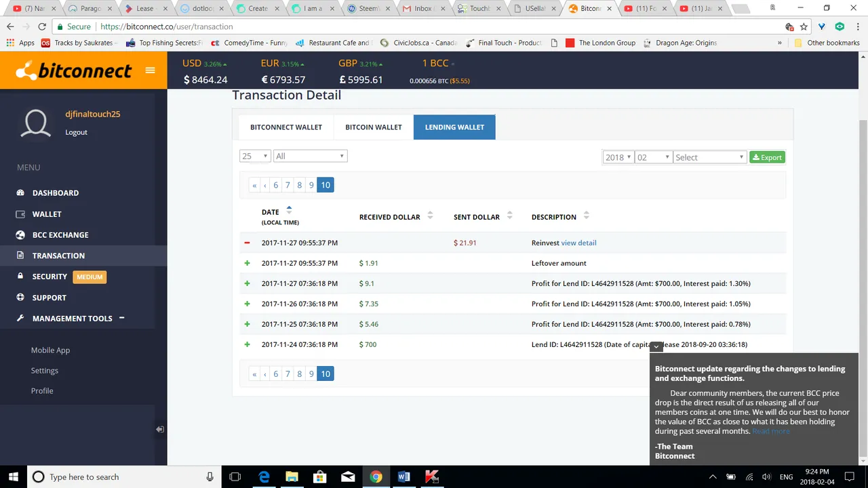
Task: Click the user avatar icon
Action: [x=36, y=123]
